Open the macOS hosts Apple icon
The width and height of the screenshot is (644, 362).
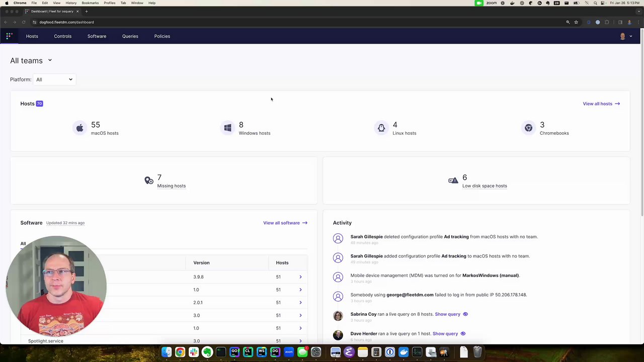pos(79,128)
